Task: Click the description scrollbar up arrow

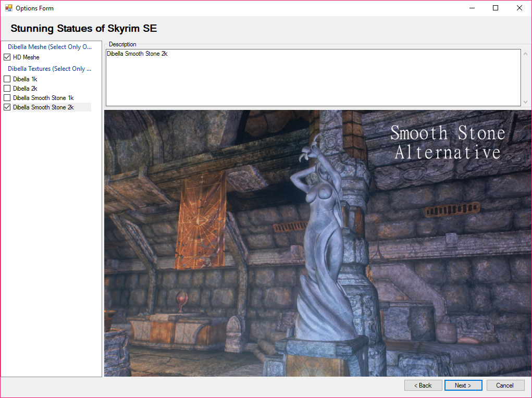Action: 525,54
